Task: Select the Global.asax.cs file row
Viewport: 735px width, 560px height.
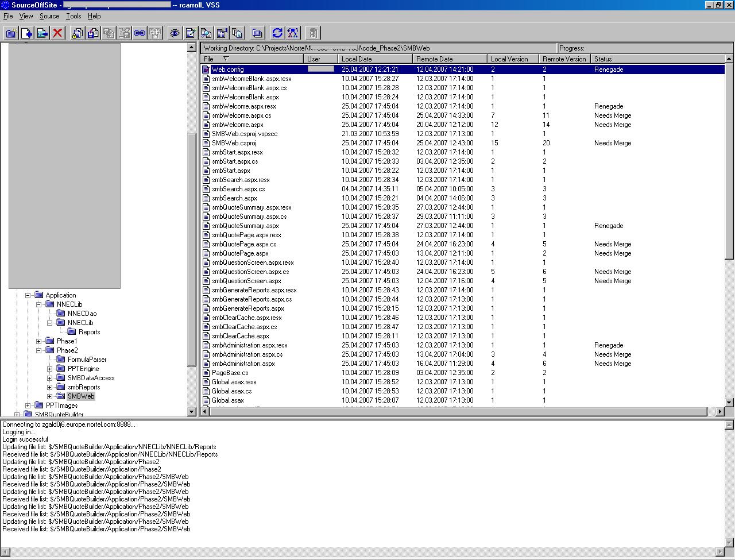Action: point(463,391)
